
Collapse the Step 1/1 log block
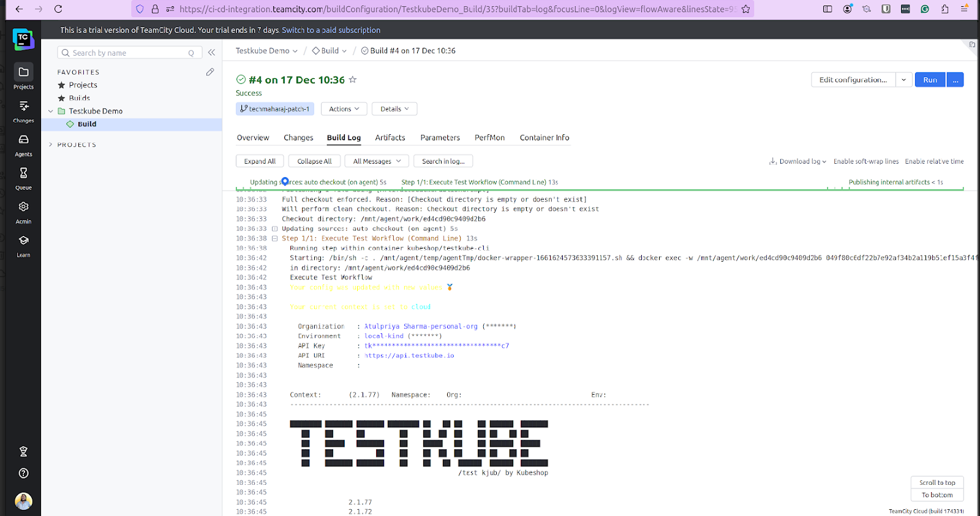(x=275, y=238)
